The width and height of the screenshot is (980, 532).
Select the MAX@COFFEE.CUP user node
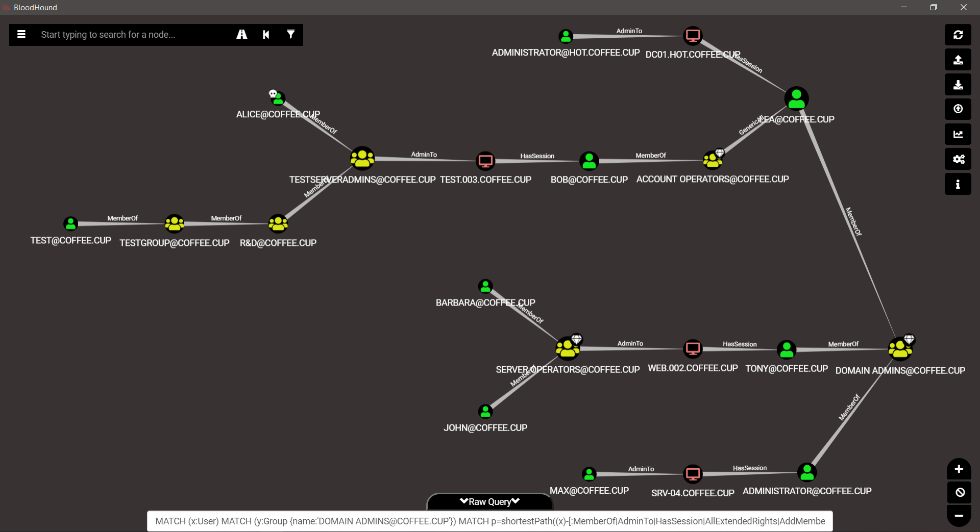589,474
